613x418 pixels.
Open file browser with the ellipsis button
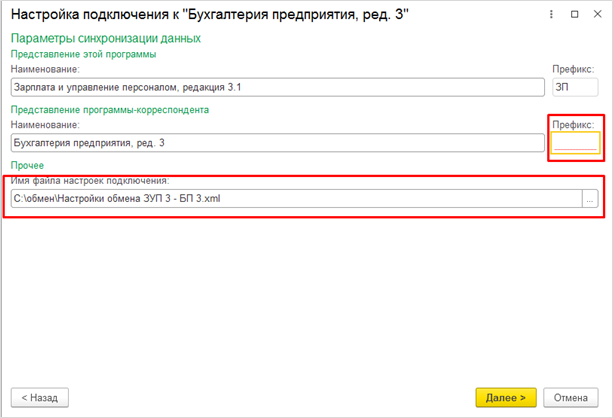tap(590, 199)
